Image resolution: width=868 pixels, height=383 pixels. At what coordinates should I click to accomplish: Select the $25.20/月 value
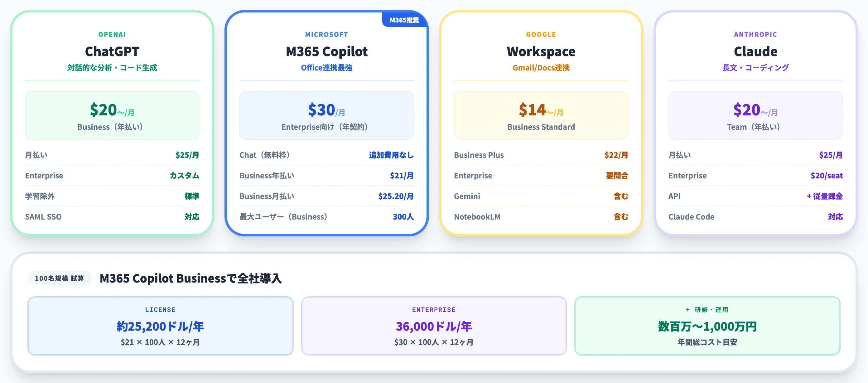pyautogui.click(x=396, y=196)
